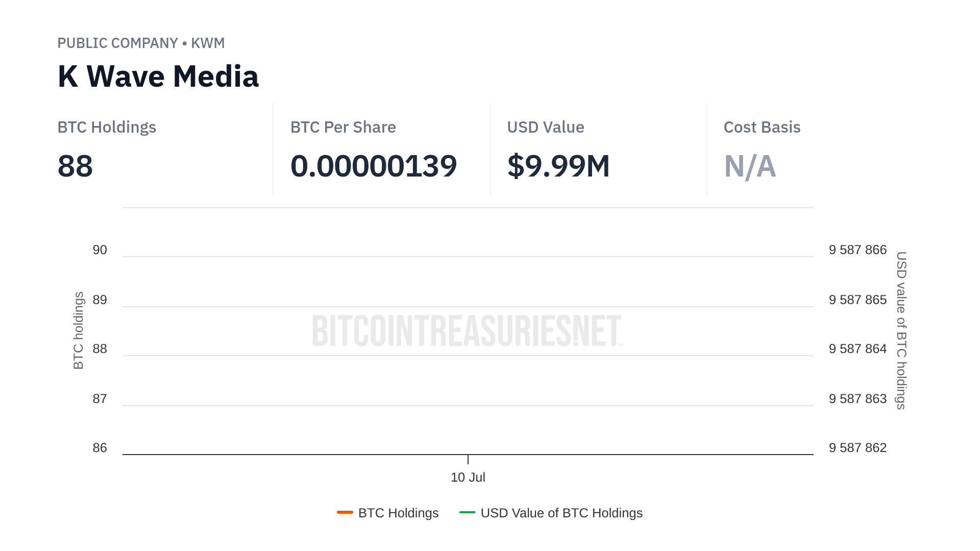Click the vertical BTC holdings axis title
The image size is (980, 551).
tap(78, 330)
